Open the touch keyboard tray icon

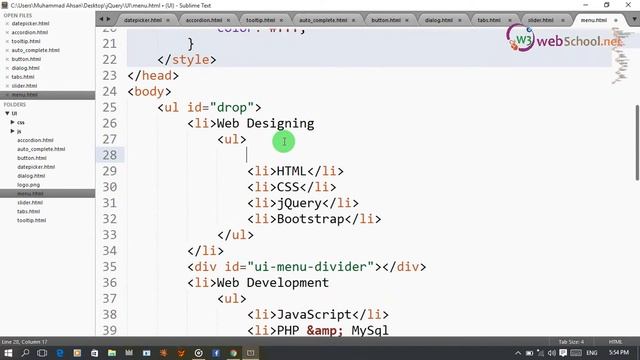pyautogui.click(x=576, y=353)
